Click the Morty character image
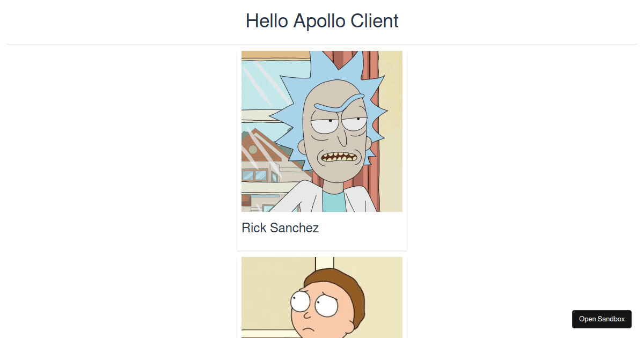Viewport: 644px width, 338px height. [x=321, y=297]
